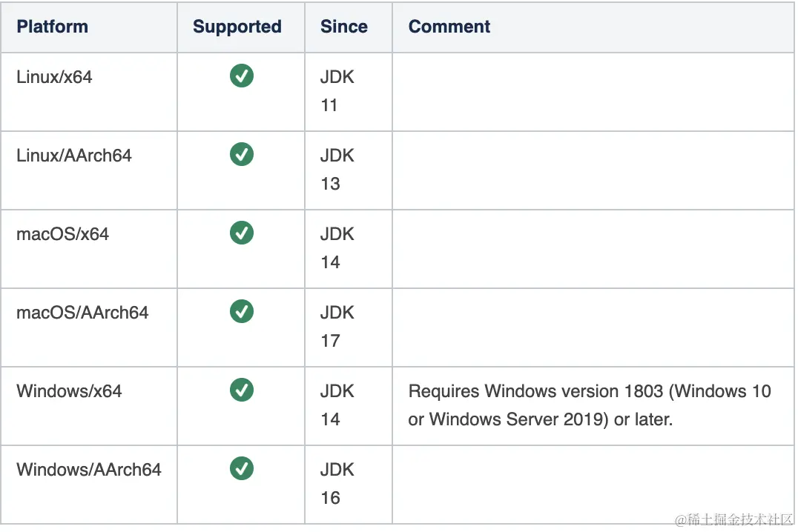Click the Platform column header
798x532 pixels.
tap(52, 27)
